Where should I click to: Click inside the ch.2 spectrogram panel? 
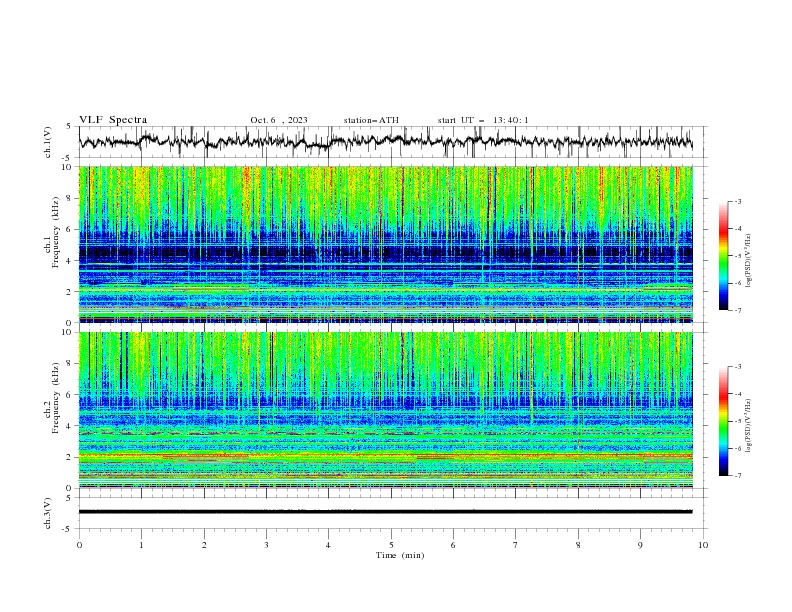click(386, 410)
